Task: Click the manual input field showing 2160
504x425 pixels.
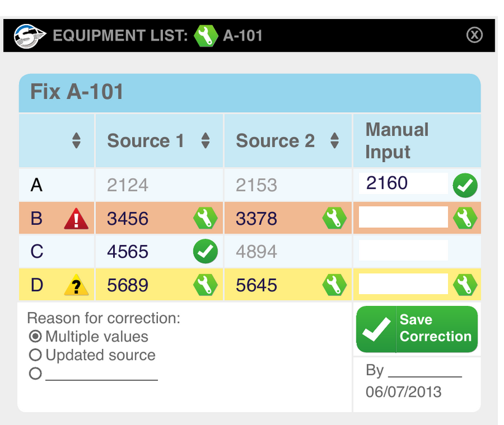Action: (403, 184)
